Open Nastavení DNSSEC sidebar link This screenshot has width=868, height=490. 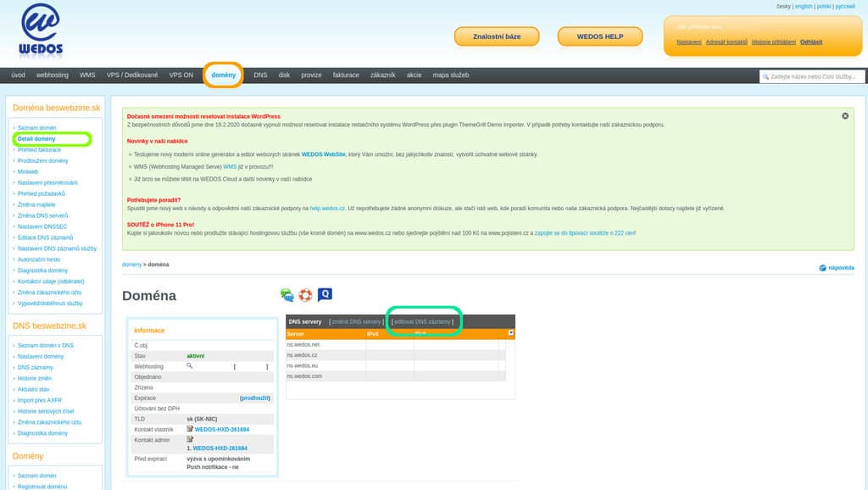point(42,227)
